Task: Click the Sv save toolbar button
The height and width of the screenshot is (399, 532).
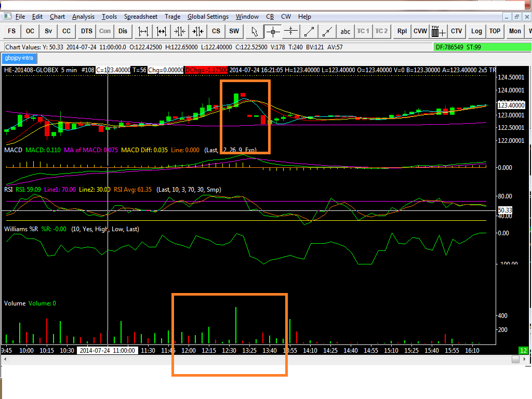Action: click(48, 32)
